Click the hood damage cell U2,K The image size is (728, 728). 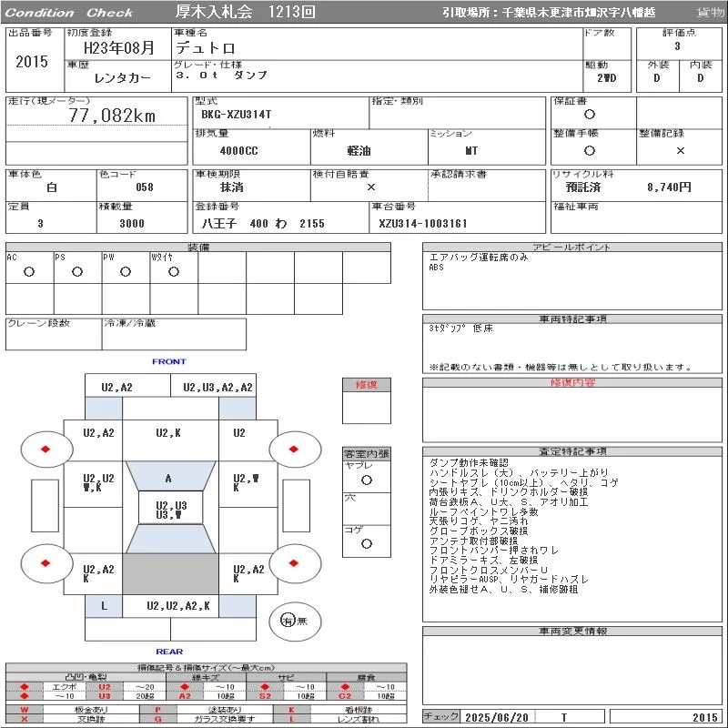tap(168, 433)
